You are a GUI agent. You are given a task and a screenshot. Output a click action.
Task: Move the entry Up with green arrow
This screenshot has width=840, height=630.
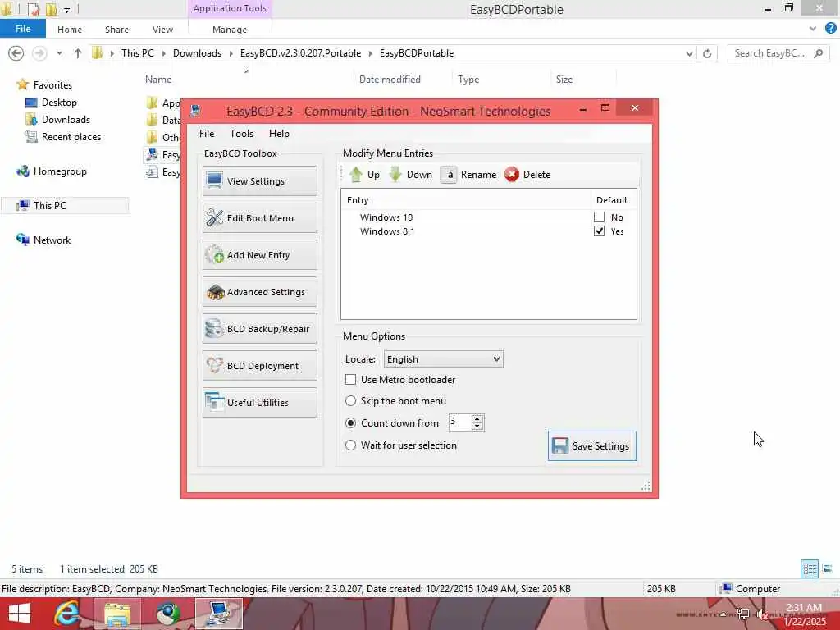pos(364,175)
